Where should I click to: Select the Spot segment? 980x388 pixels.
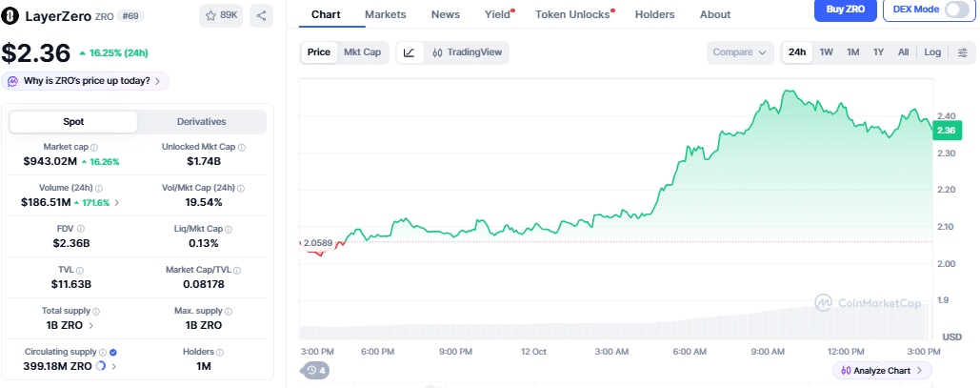tap(73, 122)
